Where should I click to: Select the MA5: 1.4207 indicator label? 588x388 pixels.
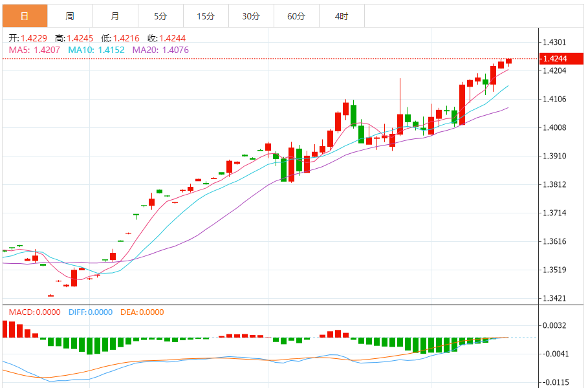coord(34,50)
